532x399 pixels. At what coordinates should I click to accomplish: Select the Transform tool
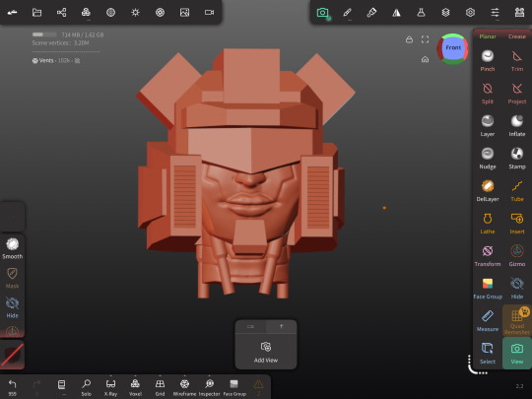tap(488, 256)
